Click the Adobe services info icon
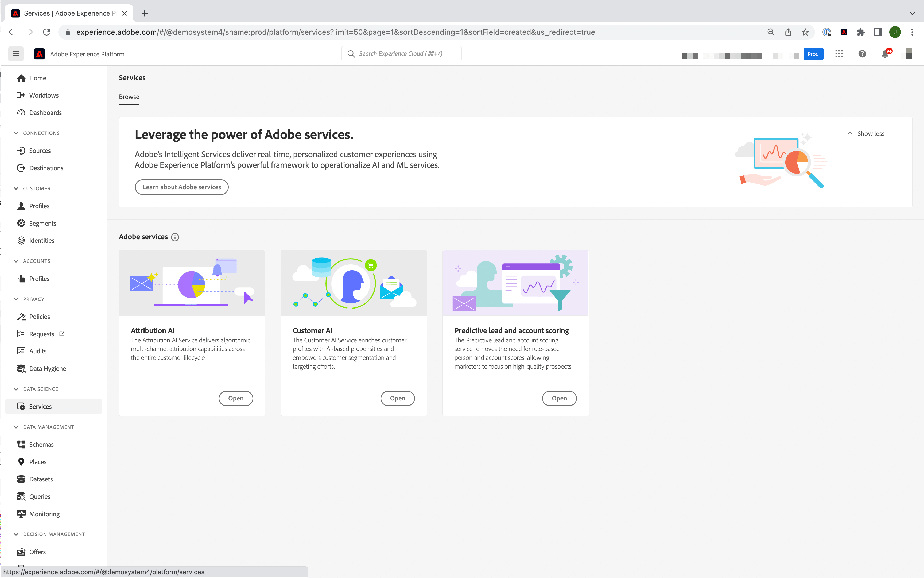The height and width of the screenshot is (578, 924). (175, 237)
